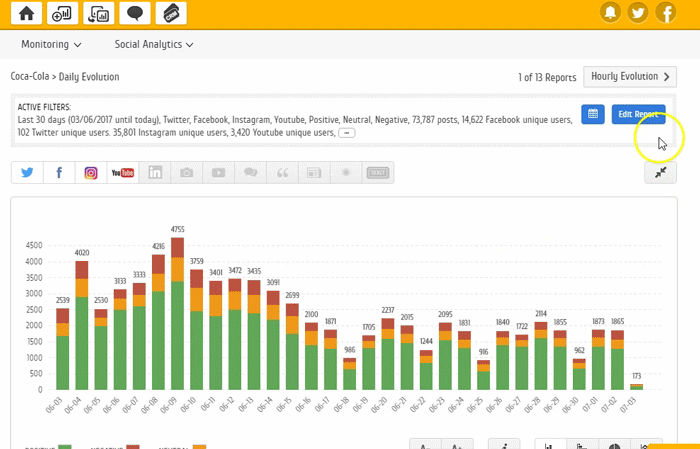Viewport: 700px width, 449px height.
Task: Toggle YouTube source filter
Action: point(123,172)
